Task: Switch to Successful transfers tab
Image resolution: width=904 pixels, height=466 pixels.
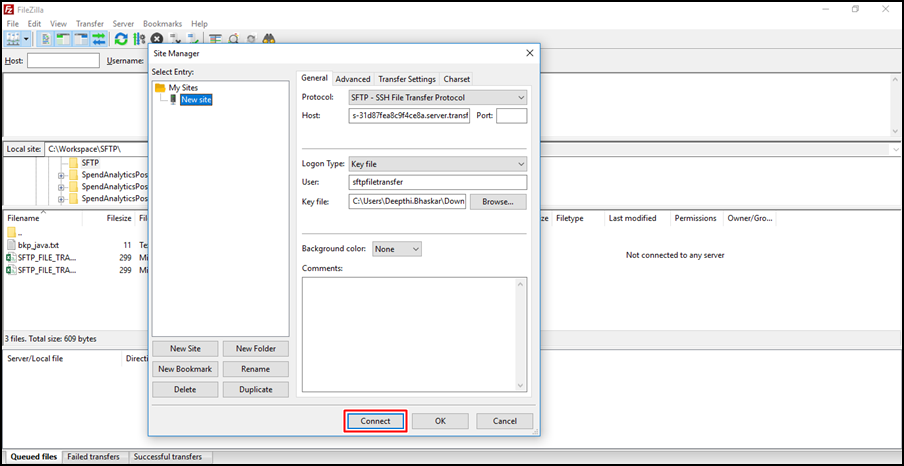Action: coord(168,456)
